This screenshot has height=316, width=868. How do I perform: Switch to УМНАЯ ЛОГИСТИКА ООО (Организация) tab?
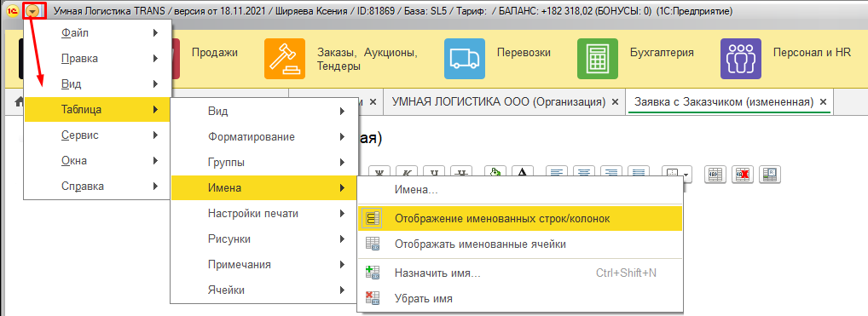(498, 102)
